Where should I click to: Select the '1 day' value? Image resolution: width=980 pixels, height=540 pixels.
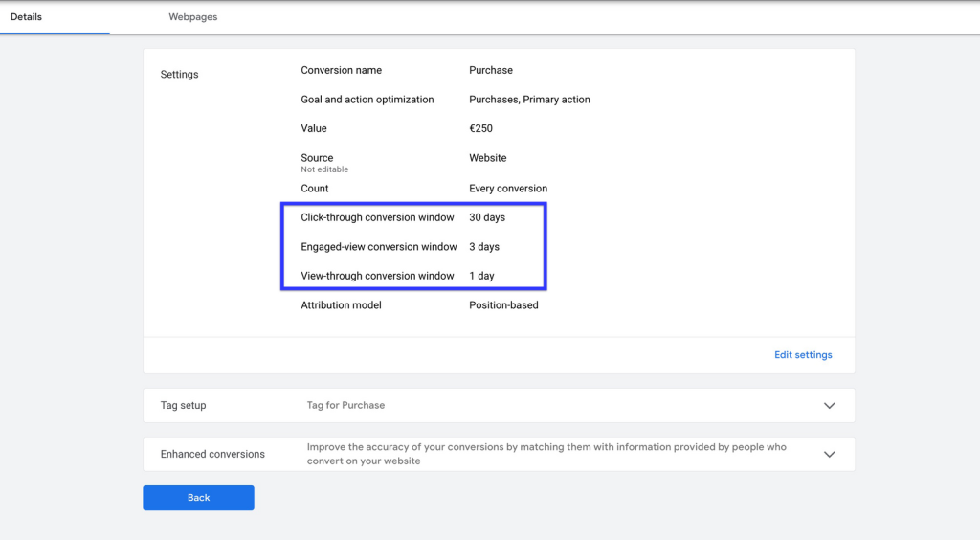[x=481, y=276]
